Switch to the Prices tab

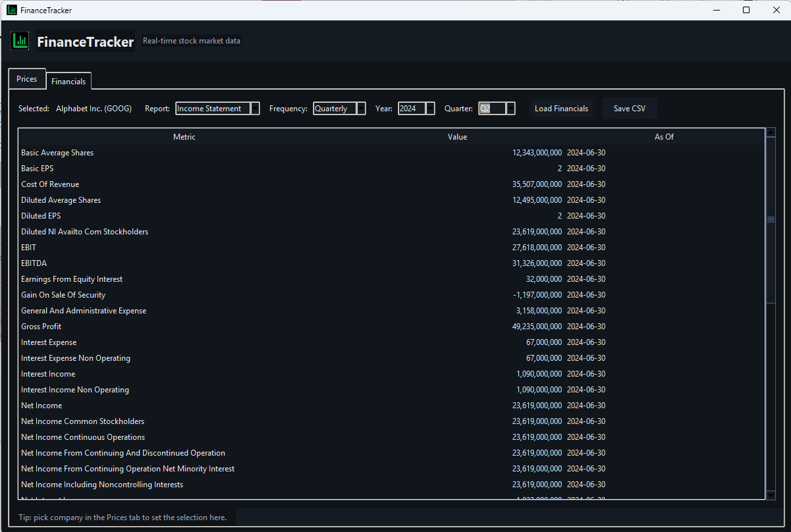(x=27, y=79)
